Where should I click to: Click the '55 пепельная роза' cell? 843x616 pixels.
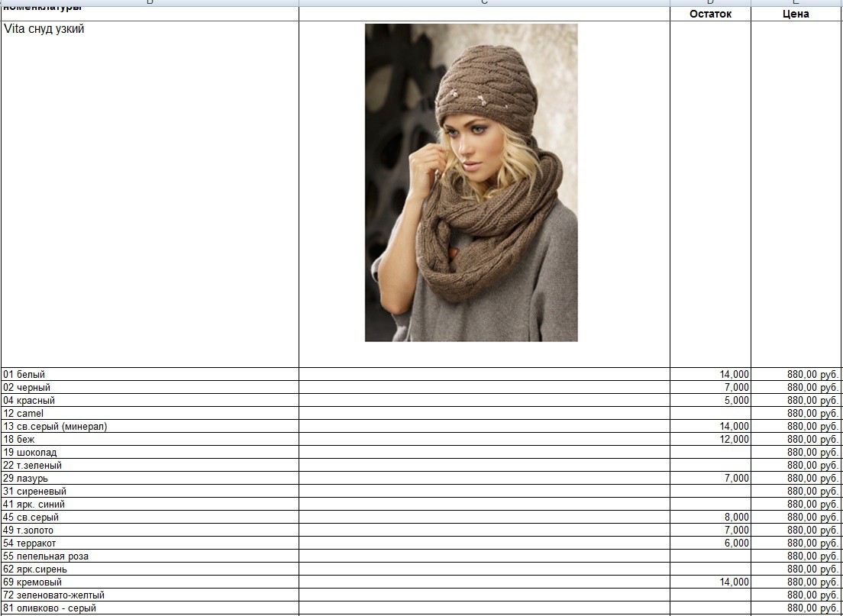coord(150,556)
